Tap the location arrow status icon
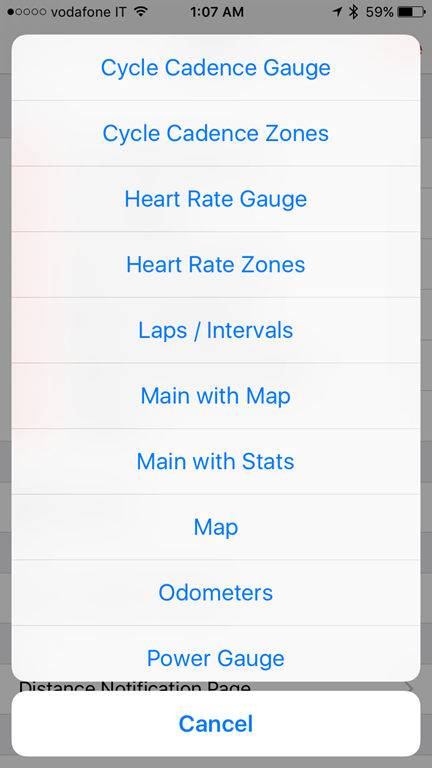The height and width of the screenshot is (768, 432). click(x=337, y=12)
